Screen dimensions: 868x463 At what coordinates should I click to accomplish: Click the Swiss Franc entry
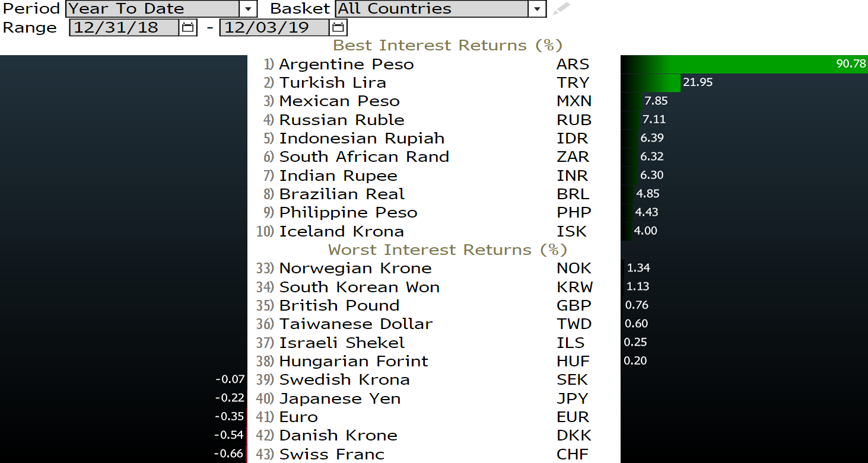click(332, 454)
